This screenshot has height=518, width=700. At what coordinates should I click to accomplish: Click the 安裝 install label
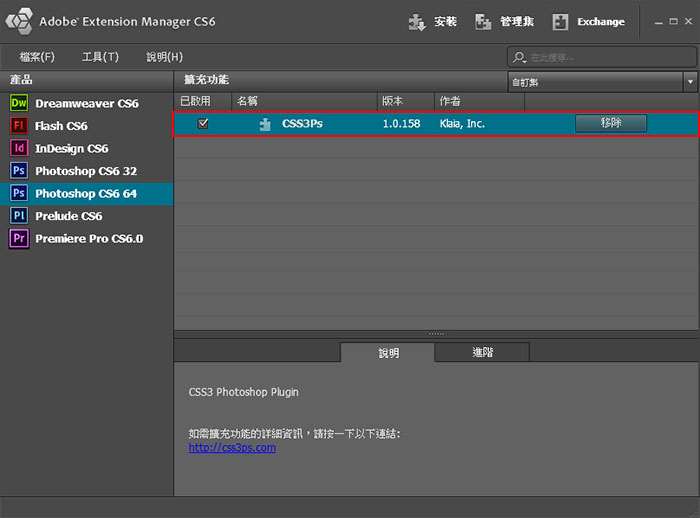click(x=445, y=22)
